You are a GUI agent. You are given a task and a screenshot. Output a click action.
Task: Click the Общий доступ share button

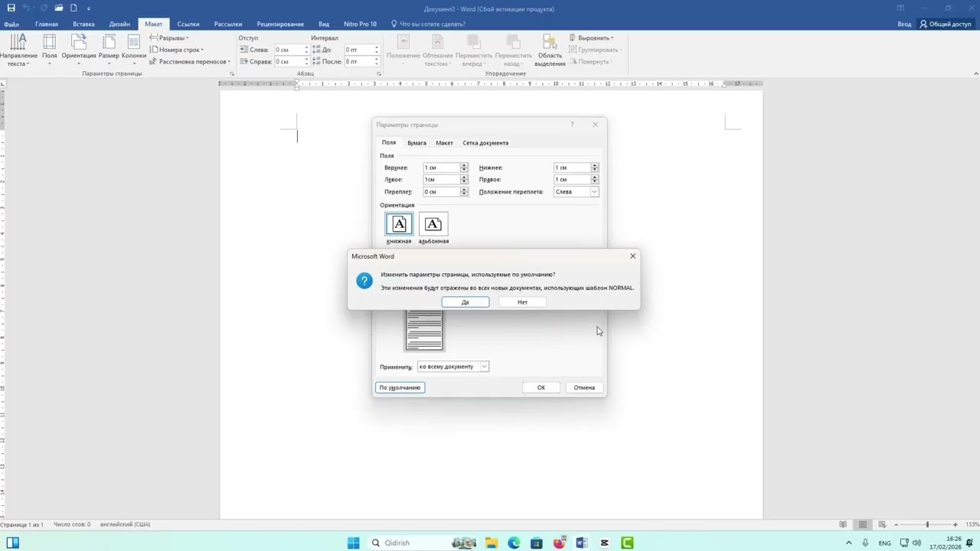tap(945, 24)
